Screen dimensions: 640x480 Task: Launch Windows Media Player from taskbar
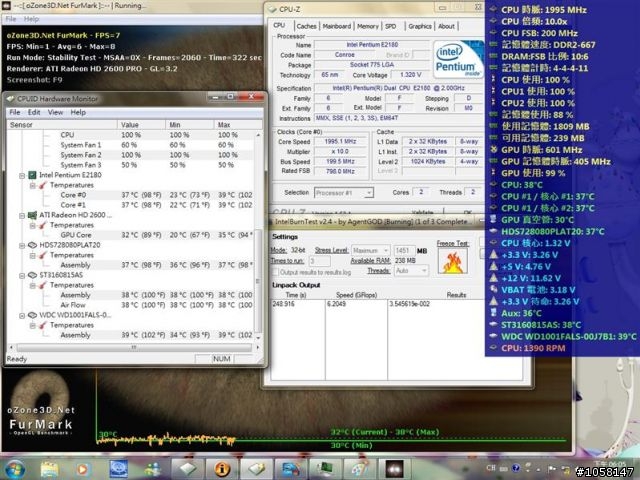[83, 469]
